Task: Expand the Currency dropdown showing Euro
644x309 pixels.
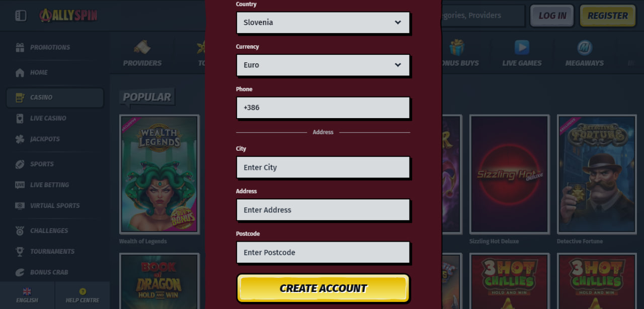Action: (x=323, y=65)
